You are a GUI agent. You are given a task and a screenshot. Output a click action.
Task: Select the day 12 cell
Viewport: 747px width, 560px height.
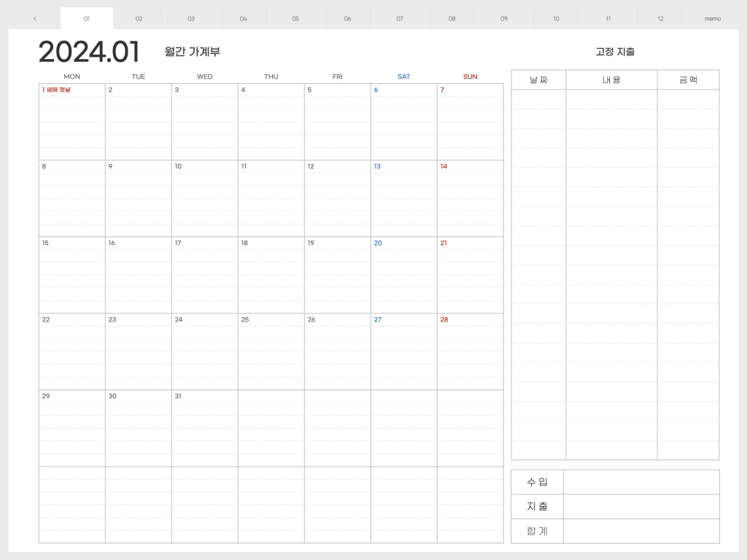coord(337,198)
